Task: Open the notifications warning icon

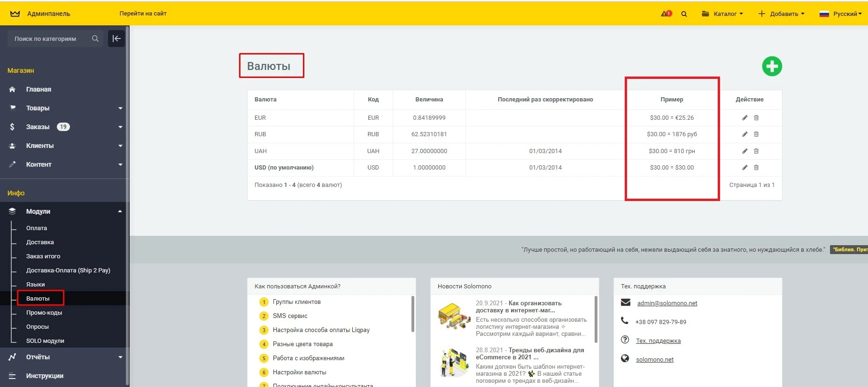Action: pos(666,14)
